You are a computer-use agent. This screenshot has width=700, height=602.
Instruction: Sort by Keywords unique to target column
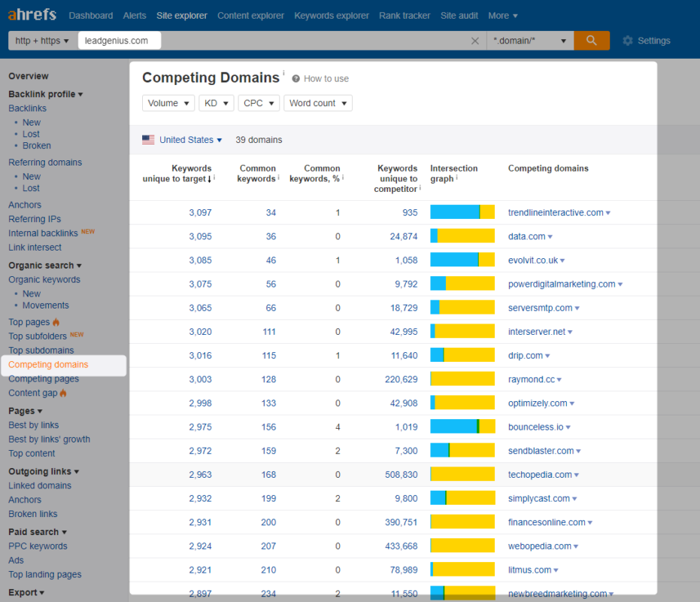177,174
